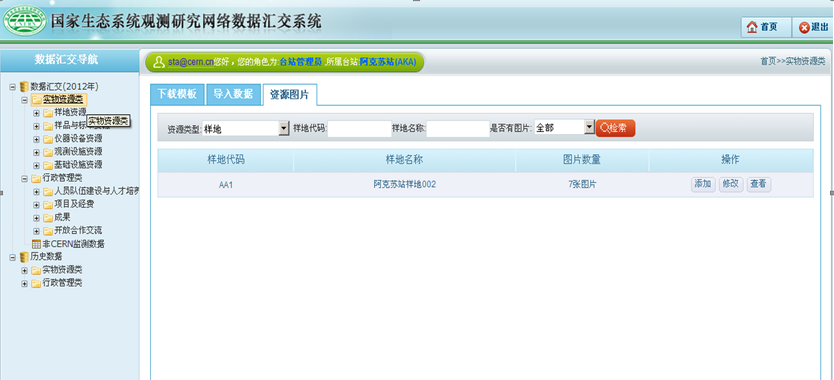Click the 退出 logout button
Viewport: 834px width, 380px height.
[813, 27]
